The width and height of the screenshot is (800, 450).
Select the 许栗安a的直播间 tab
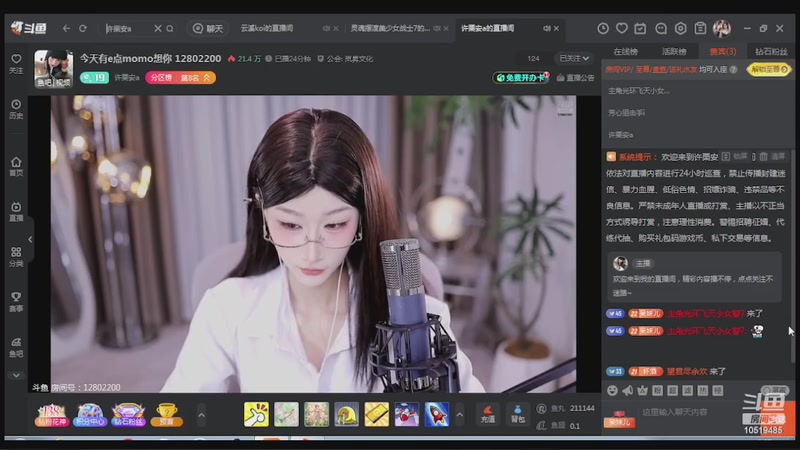click(487, 29)
